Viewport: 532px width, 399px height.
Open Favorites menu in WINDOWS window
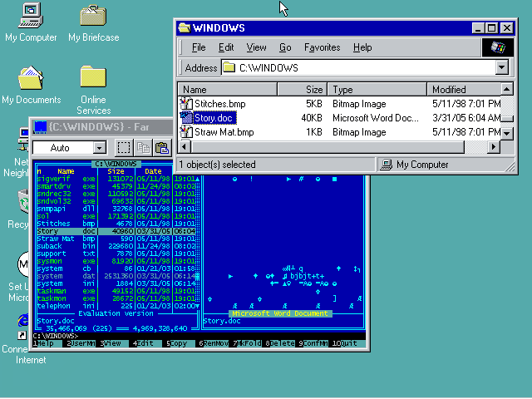[x=322, y=47]
